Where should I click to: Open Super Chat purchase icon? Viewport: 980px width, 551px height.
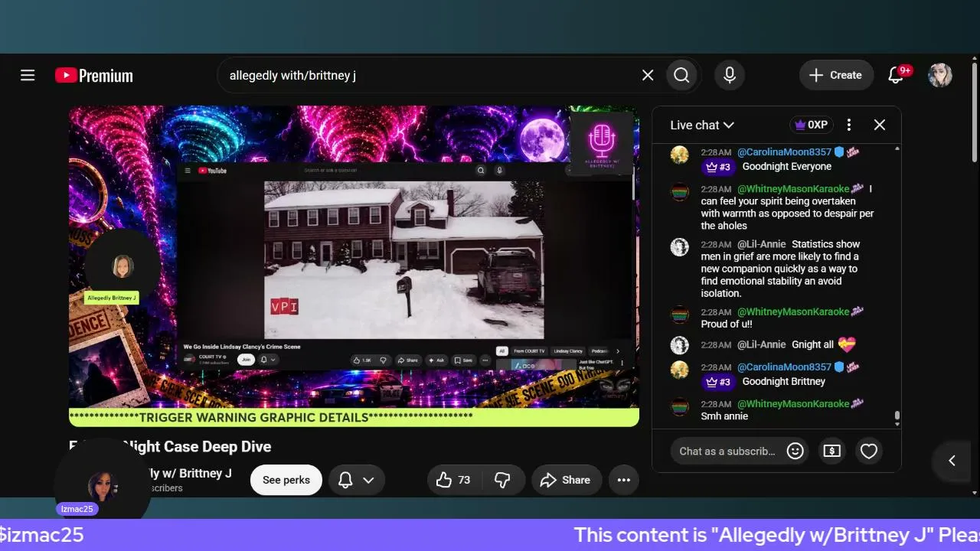point(832,451)
